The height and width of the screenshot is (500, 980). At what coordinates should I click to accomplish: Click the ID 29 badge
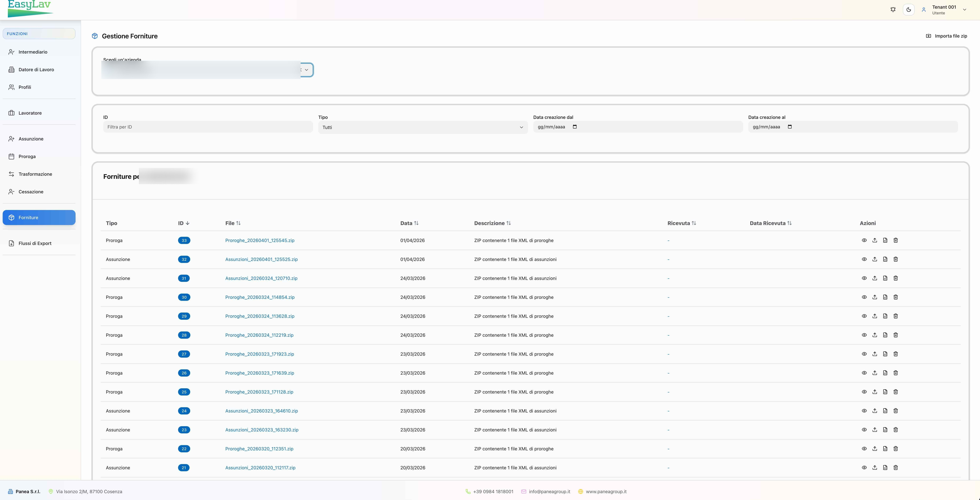pyautogui.click(x=184, y=316)
